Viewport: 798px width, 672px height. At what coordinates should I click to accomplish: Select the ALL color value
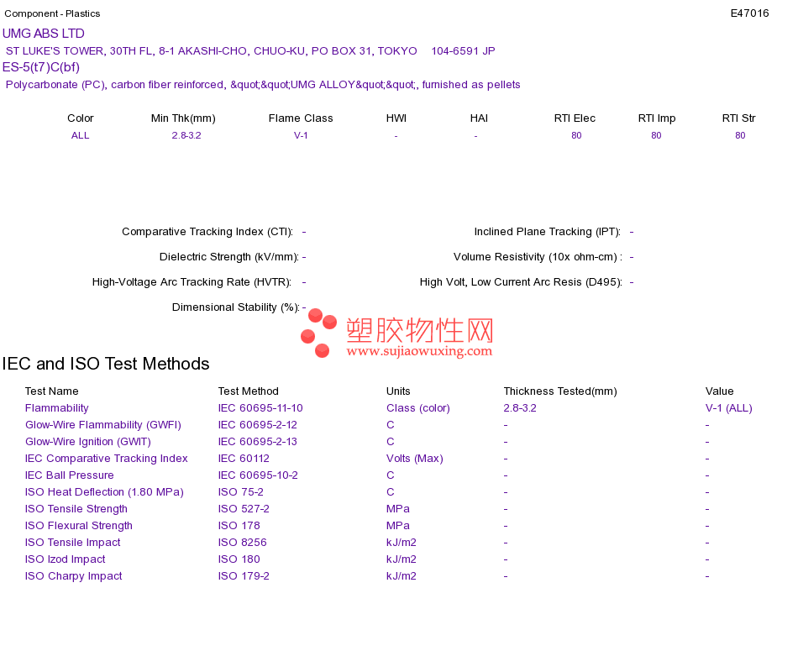[x=80, y=135]
